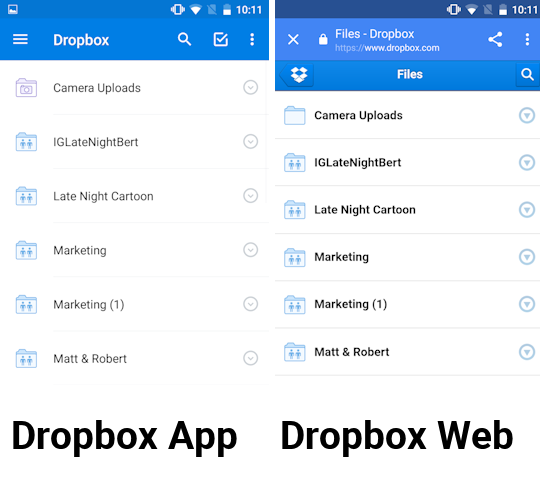Expand options for Marketing (1) on web
Viewport: 540px width, 480px height.
527,304
